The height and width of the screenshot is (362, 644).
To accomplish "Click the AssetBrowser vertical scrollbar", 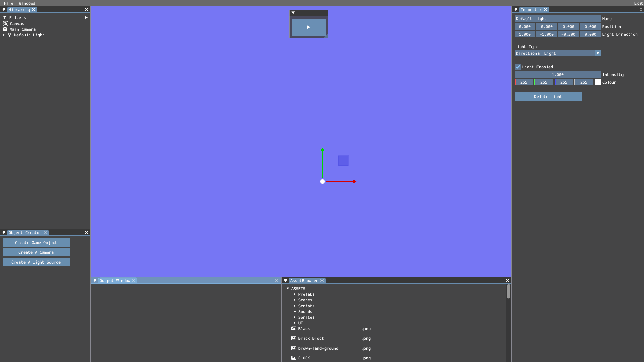I will 509,291.
